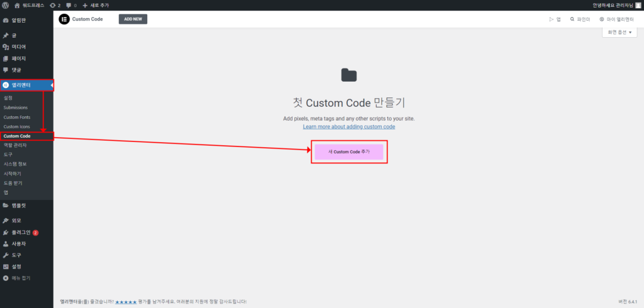Click the 설정 settings icon in main sidebar
The width and height of the screenshot is (644, 308).
tap(6, 267)
